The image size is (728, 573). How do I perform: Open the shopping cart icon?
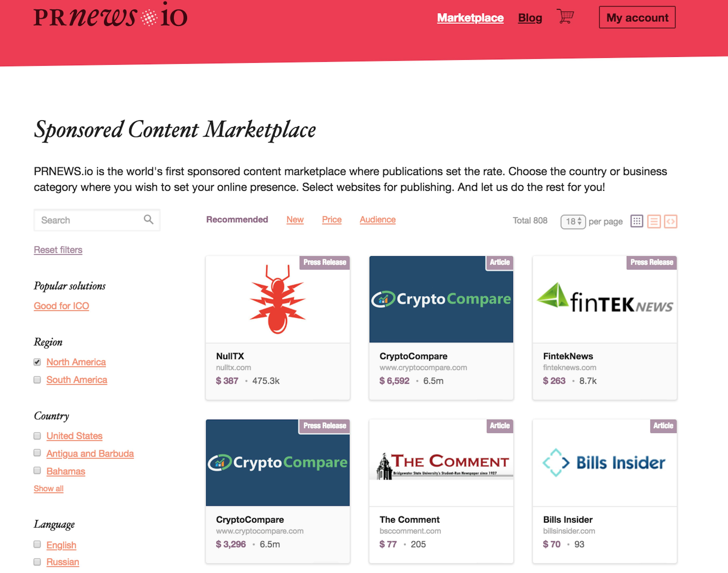point(565,16)
